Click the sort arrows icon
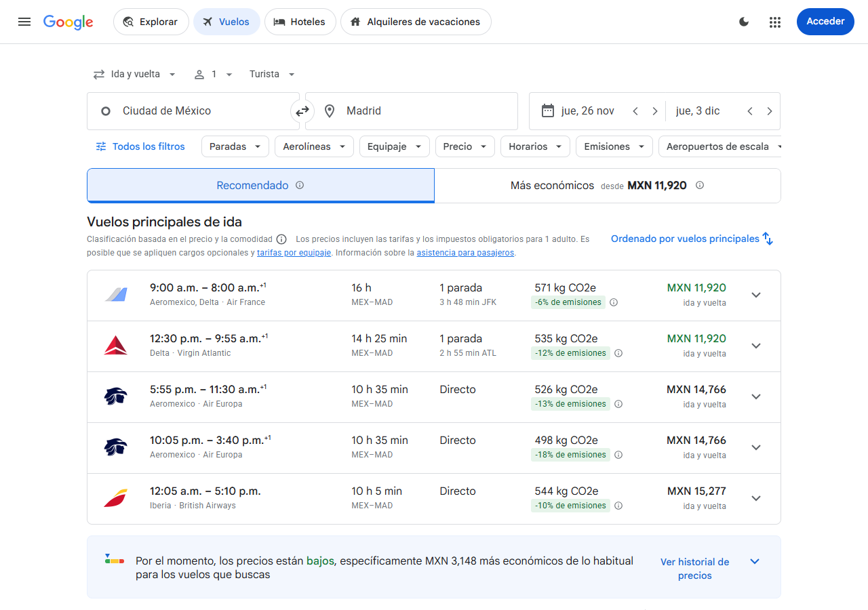Screen dimensions: 868x610 click(x=768, y=239)
